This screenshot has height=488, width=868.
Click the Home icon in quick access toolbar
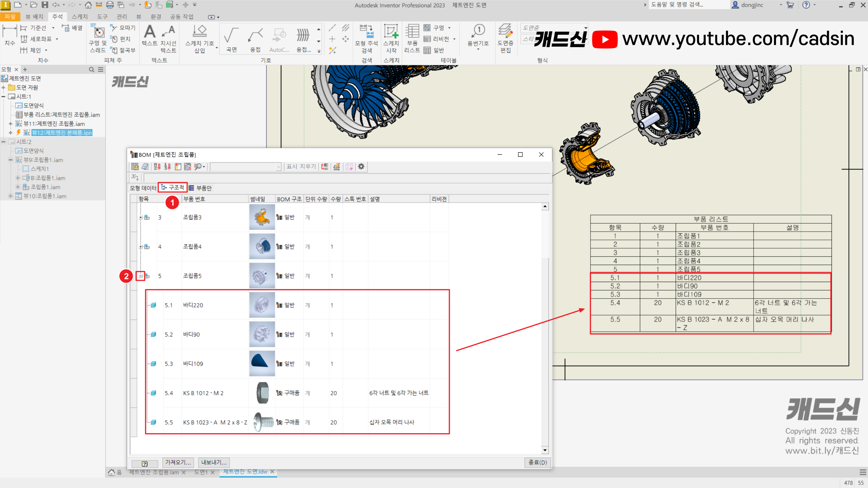click(x=88, y=5)
